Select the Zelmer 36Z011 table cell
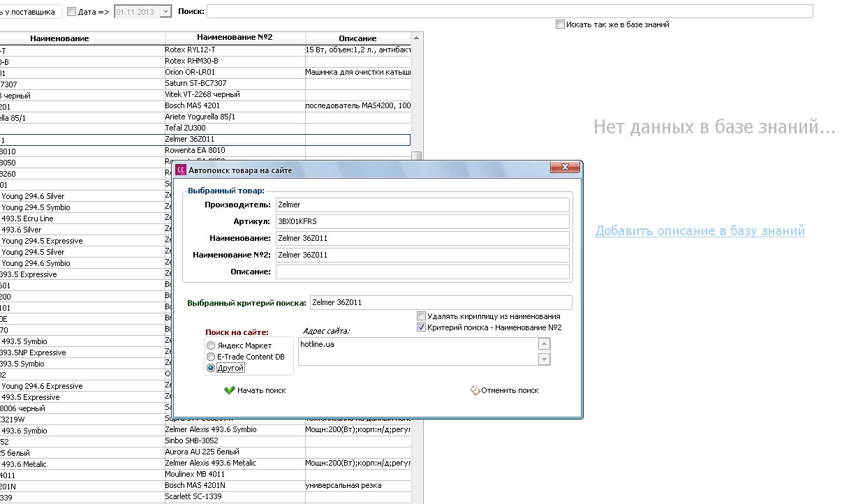842x504 pixels. (x=235, y=140)
